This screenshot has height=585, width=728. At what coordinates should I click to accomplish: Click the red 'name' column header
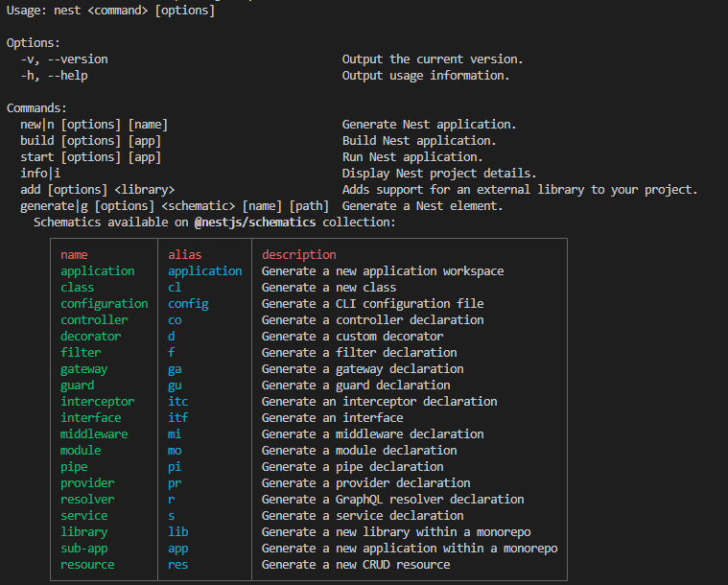tap(74, 255)
